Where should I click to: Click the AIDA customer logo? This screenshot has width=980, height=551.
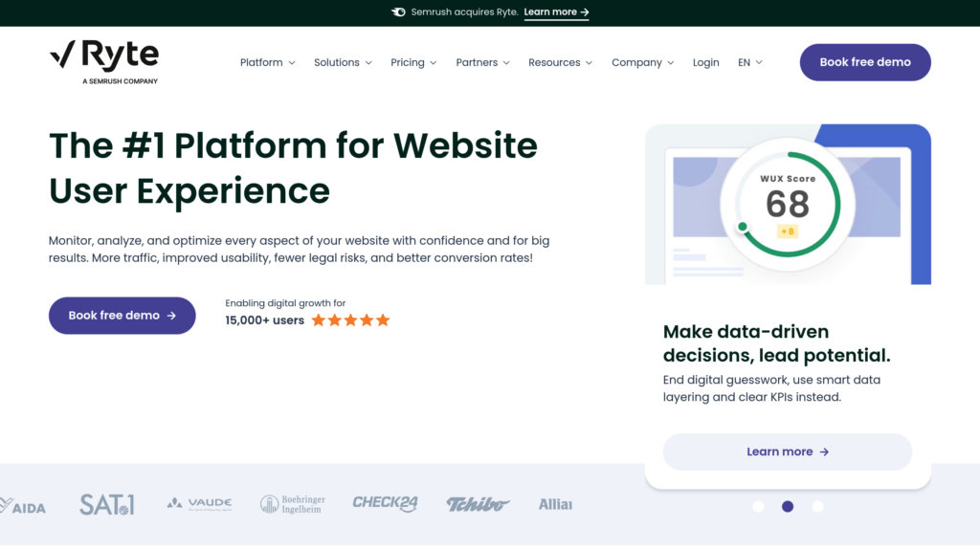[x=23, y=505]
